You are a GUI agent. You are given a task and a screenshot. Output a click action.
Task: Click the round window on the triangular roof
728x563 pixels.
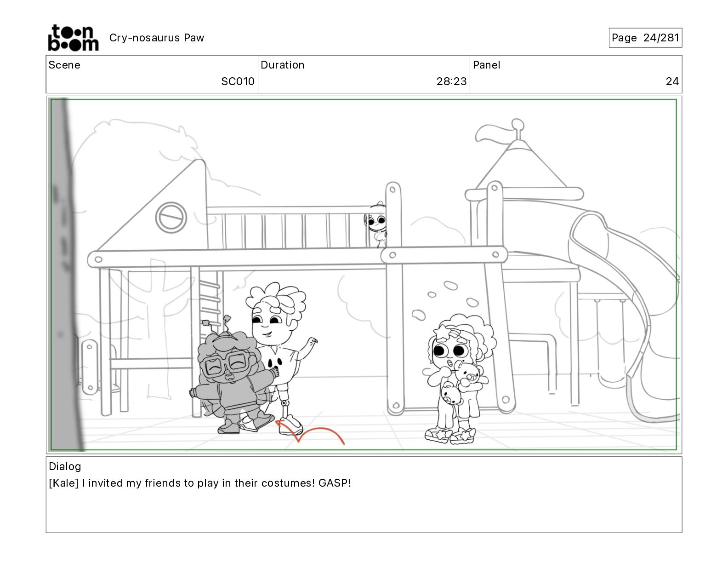point(171,218)
